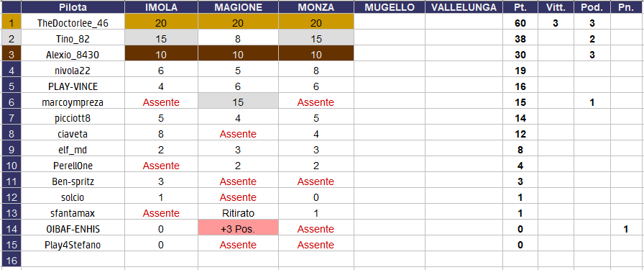Select the total points cell showing 60
644x270 pixels.
point(520,23)
